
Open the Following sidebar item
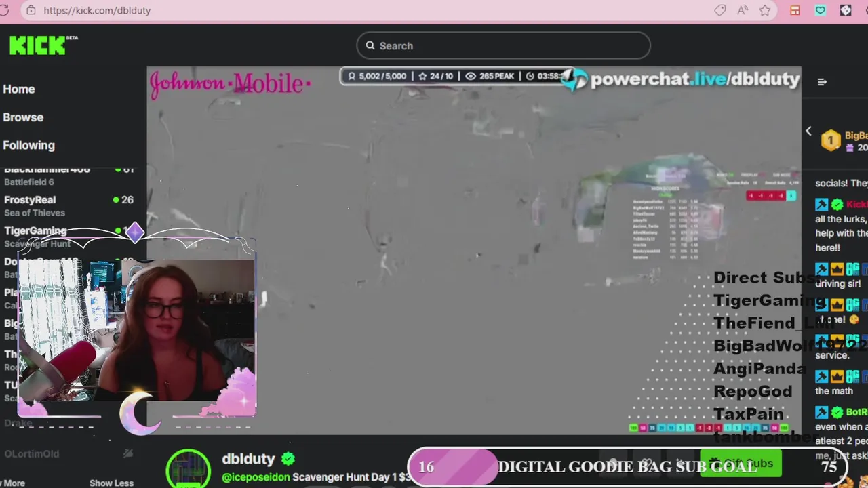28,145
